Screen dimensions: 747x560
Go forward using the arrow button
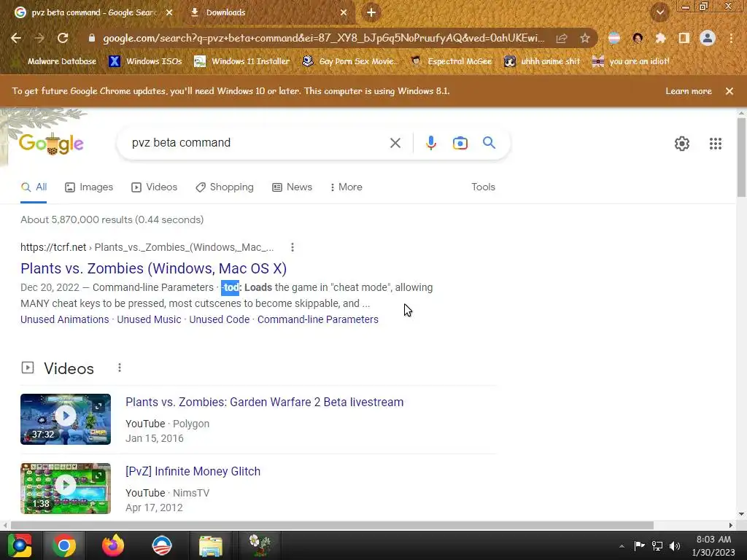tap(39, 38)
